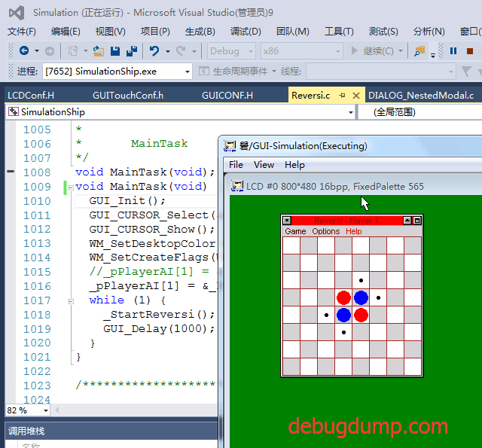Viewport: 482px width, 448px height.
Task: Open Reversi Options menu
Action: [326, 231]
